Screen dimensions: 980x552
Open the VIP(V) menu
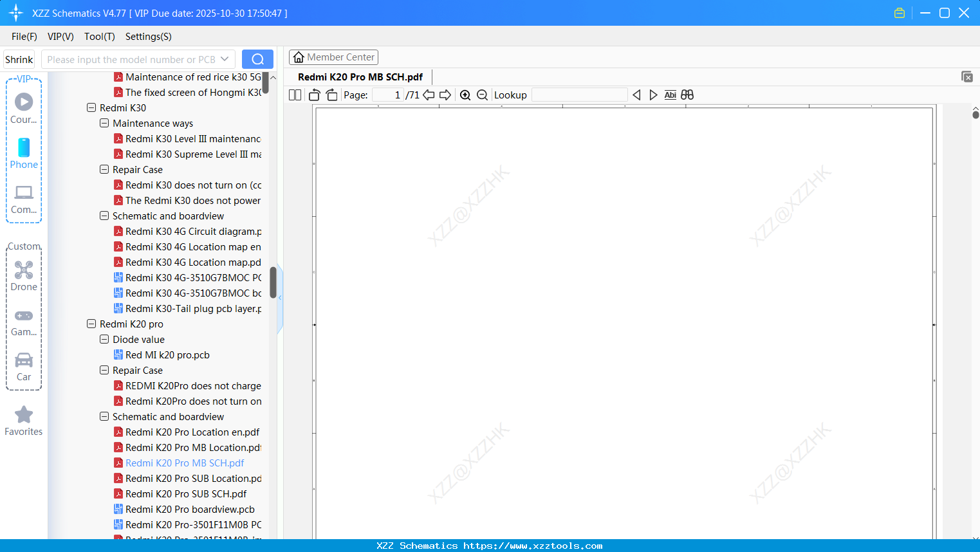pyautogui.click(x=60, y=37)
